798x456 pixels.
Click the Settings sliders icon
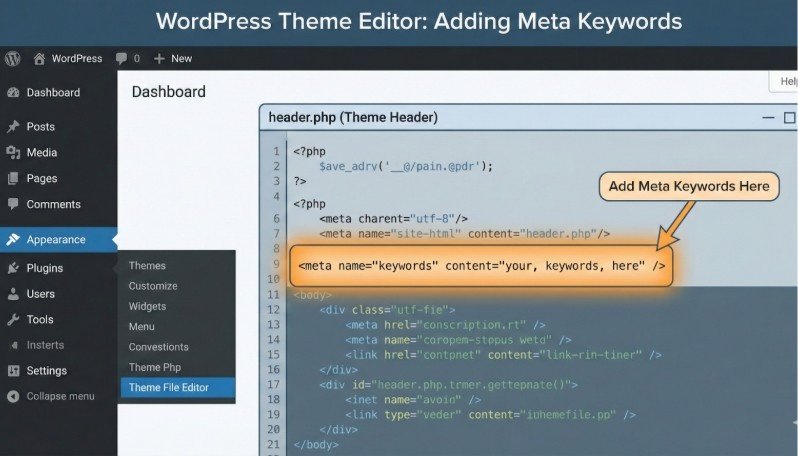click(13, 370)
